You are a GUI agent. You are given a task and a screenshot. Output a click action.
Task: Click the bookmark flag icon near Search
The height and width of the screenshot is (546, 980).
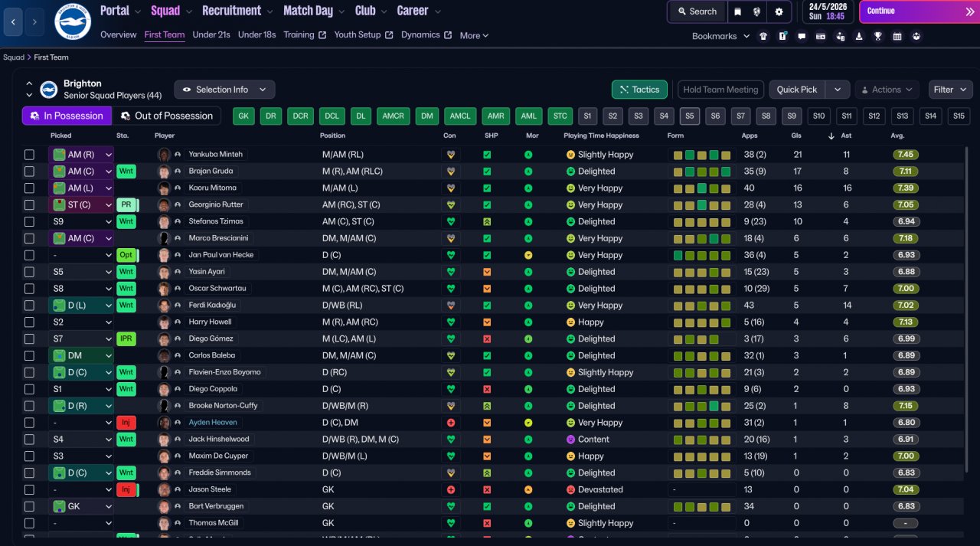(737, 11)
